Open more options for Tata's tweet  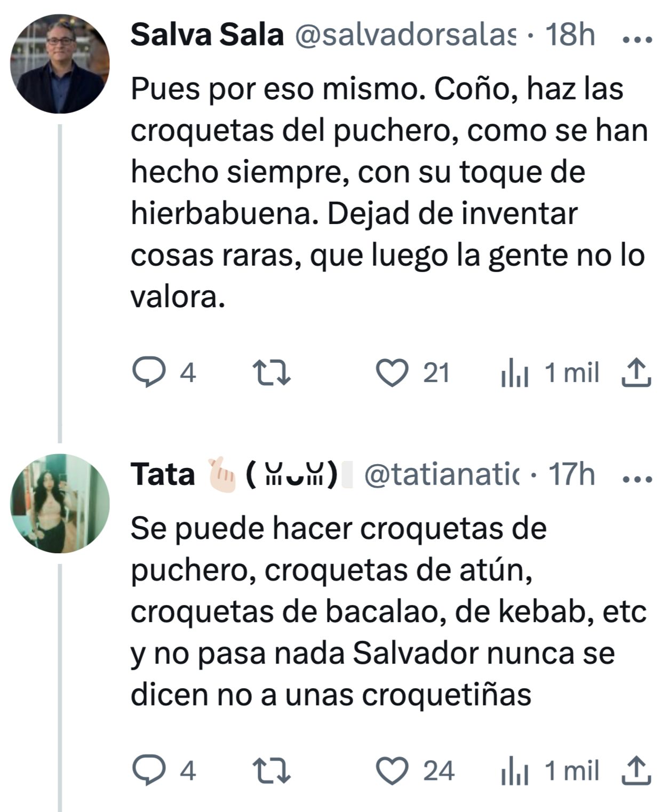click(637, 478)
